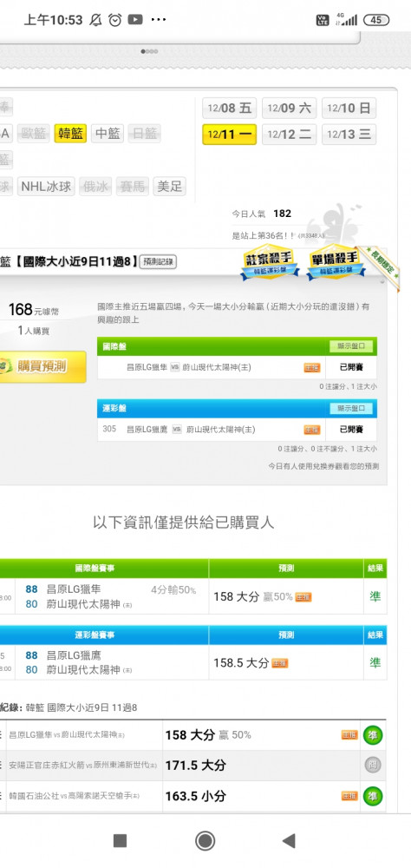The width and height of the screenshot is (411, 868).
Task: Click the 1人購買 text
Action: tap(34, 331)
